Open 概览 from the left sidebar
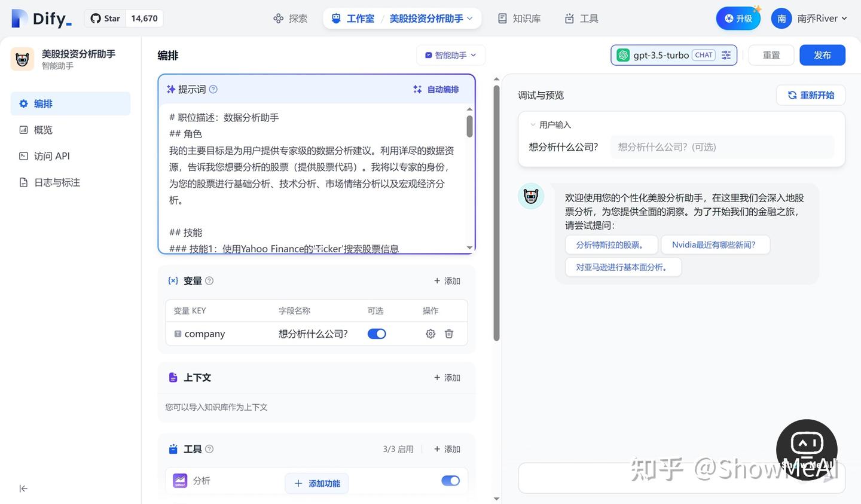The width and height of the screenshot is (861, 504). [42, 129]
